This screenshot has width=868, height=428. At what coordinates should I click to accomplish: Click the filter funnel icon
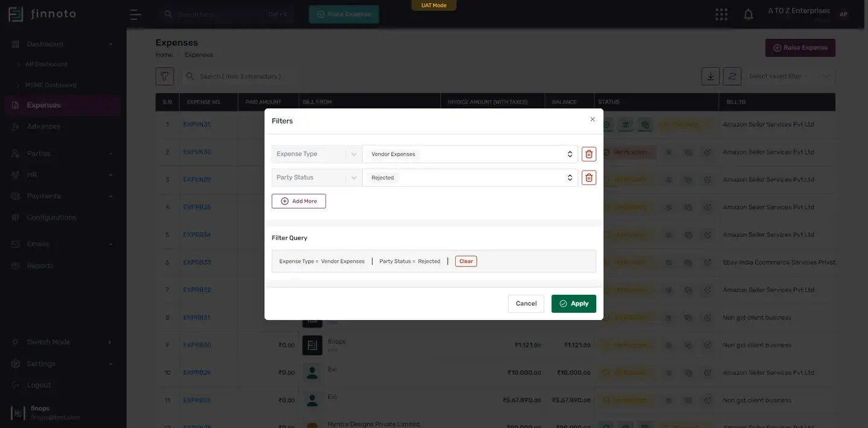165,77
